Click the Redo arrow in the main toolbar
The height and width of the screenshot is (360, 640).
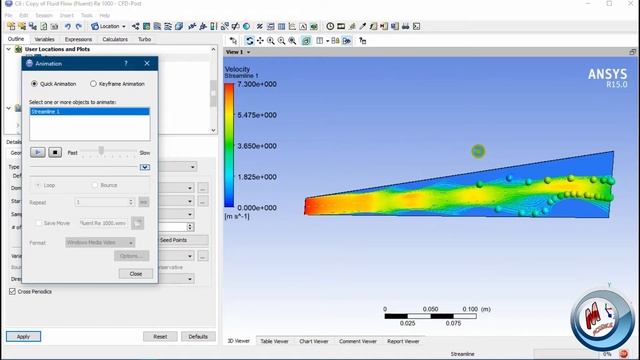click(78, 27)
